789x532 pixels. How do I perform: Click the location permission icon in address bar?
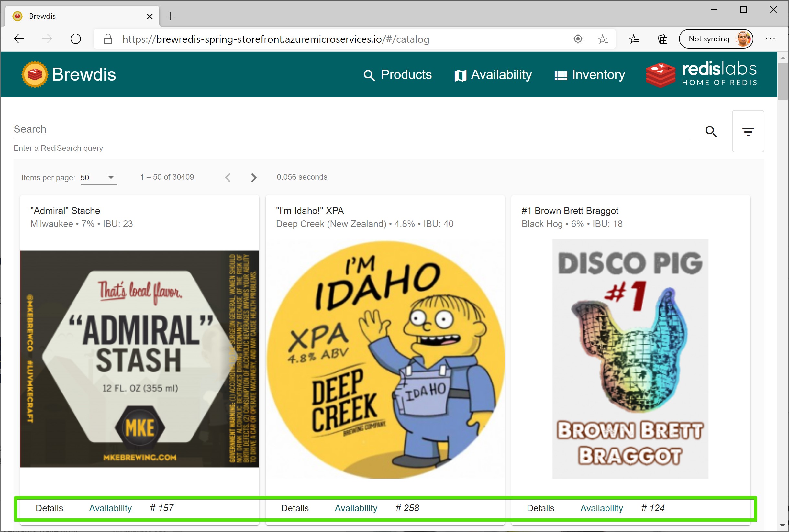[x=578, y=39]
